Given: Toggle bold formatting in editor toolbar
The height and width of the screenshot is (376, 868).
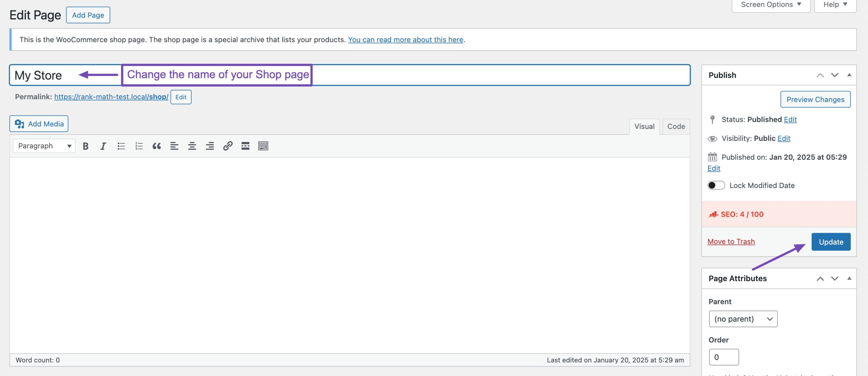Looking at the screenshot, I should click(x=85, y=146).
